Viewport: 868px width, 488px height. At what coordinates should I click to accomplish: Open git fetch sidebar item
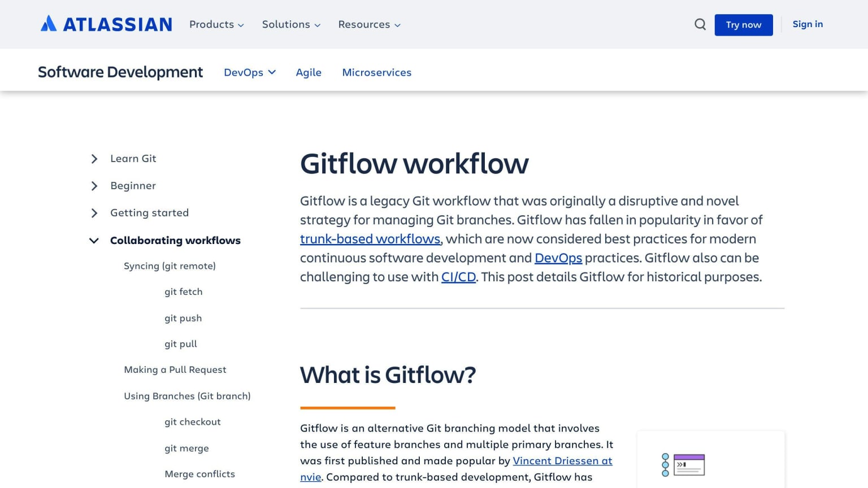click(184, 292)
